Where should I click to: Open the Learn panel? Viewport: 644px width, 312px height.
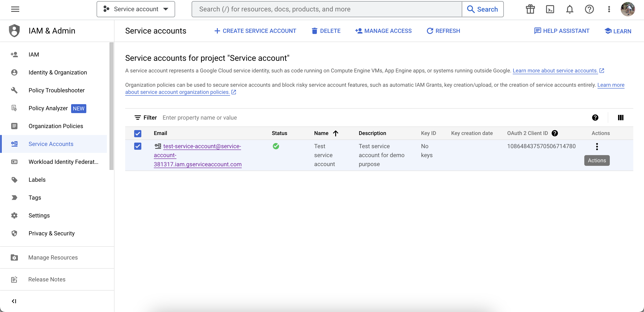tap(618, 31)
